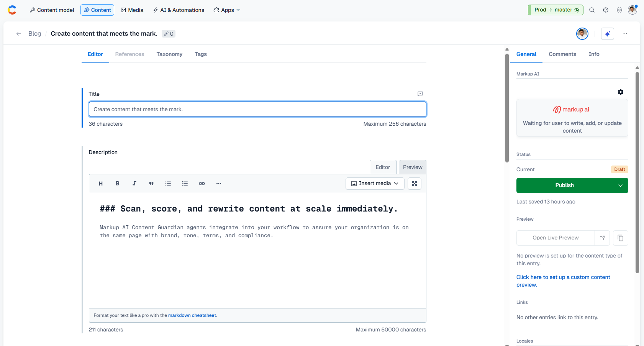The image size is (644, 346).
Task: Add a comment on the Title field
Action: coord(420,94)
